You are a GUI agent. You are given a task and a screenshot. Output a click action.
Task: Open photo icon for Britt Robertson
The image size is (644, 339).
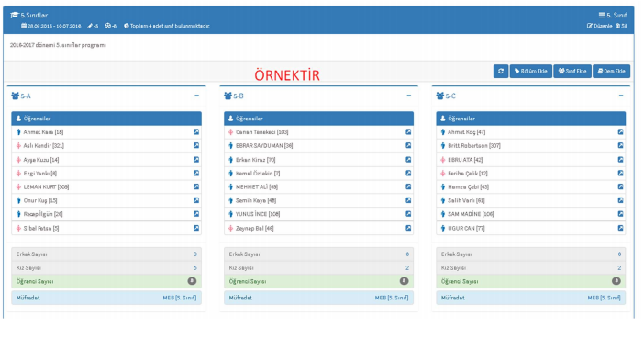620,146
